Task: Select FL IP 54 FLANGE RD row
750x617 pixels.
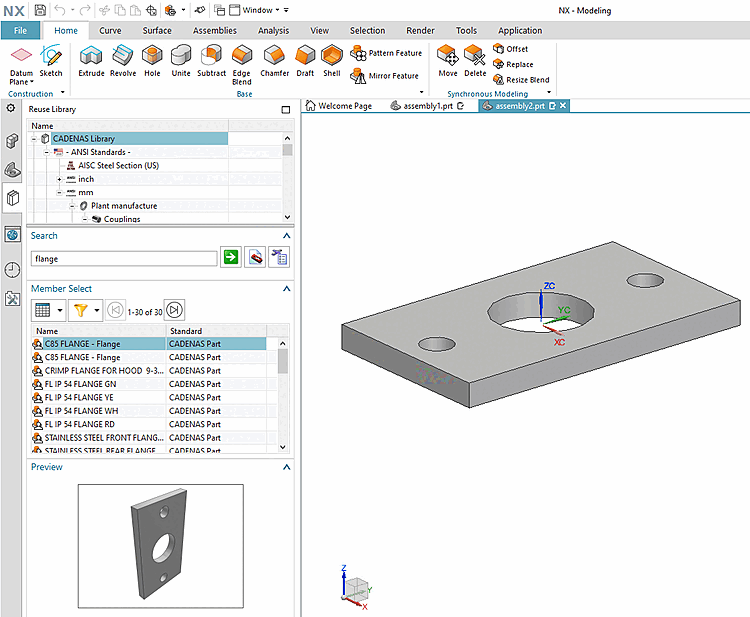Action: pos(149,424)
